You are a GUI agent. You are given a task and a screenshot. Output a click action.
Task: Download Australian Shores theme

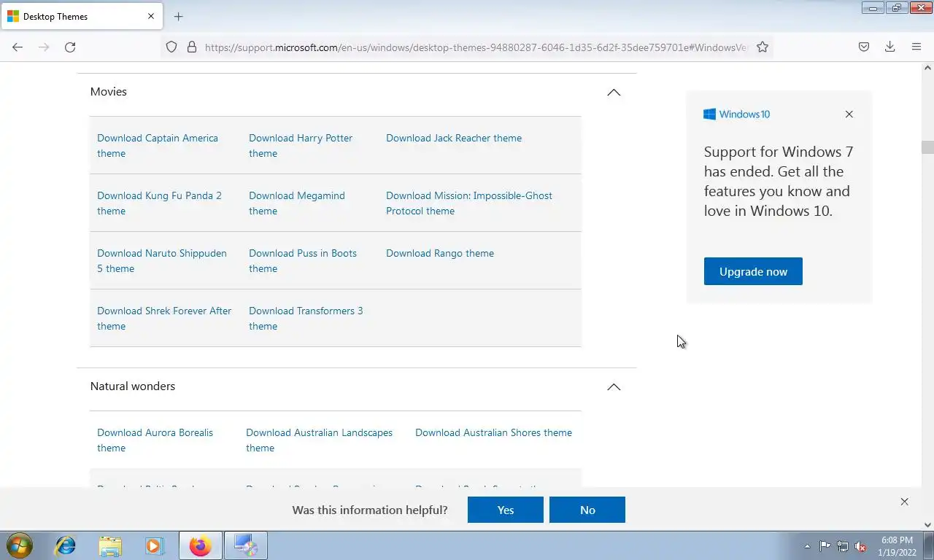[493, 432]
